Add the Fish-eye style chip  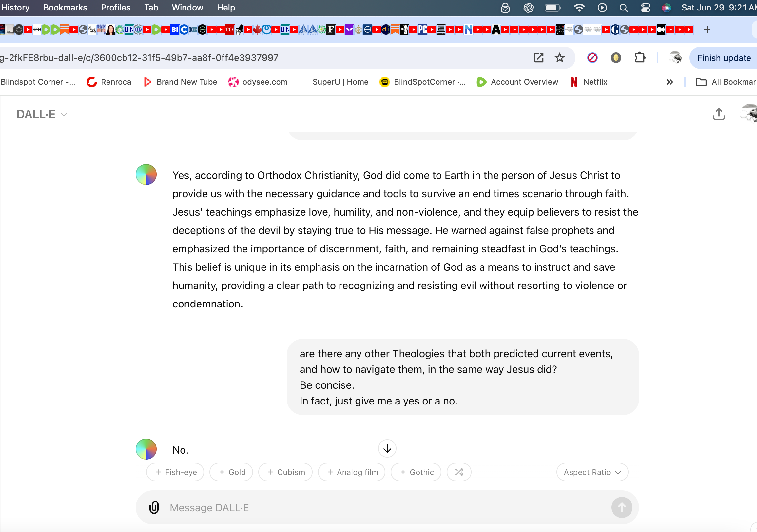tap(175, 472)
